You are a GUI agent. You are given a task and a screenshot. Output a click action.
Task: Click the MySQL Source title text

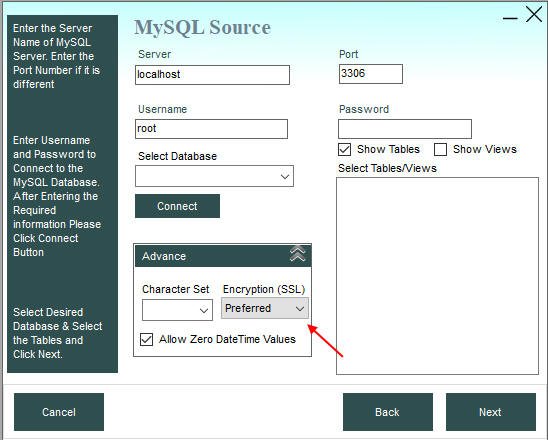202,27
